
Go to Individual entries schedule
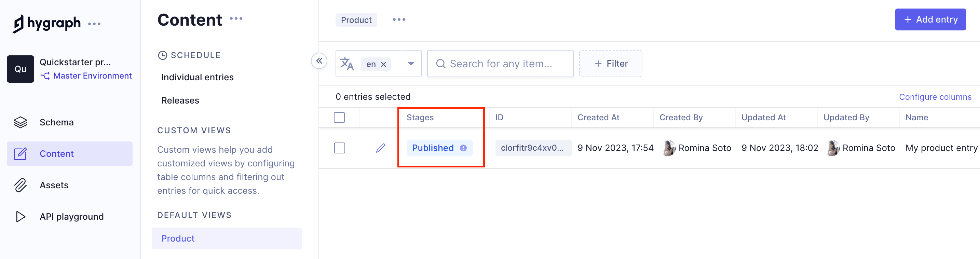click(197, 77)
